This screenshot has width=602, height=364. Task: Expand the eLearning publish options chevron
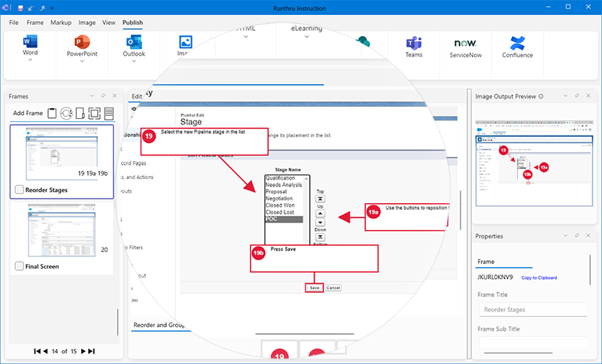point(306,37)
